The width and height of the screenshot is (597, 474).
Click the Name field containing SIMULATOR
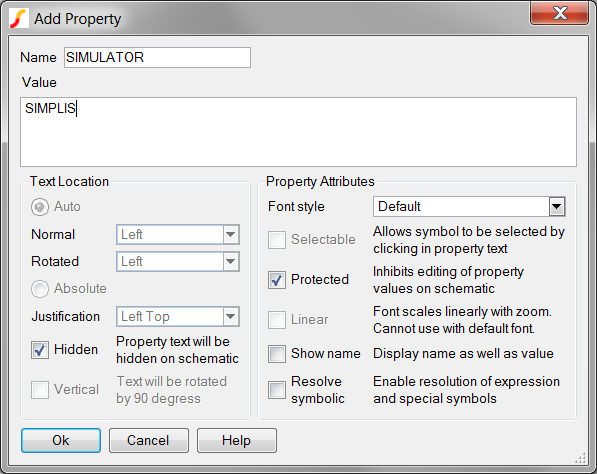(x=157, y=57)
